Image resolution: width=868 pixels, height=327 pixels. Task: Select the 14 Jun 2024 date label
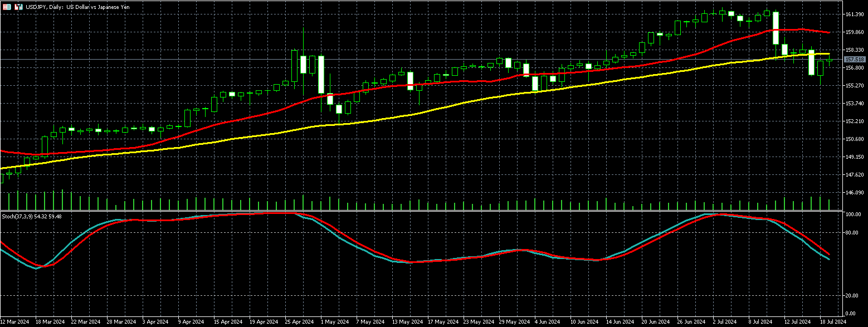[620, 322]
